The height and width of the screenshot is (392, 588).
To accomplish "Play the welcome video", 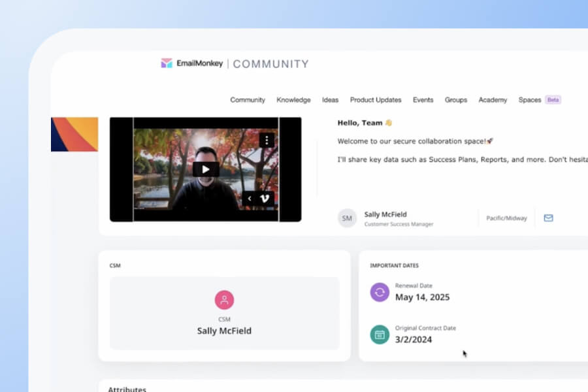I will click(206, 170).
